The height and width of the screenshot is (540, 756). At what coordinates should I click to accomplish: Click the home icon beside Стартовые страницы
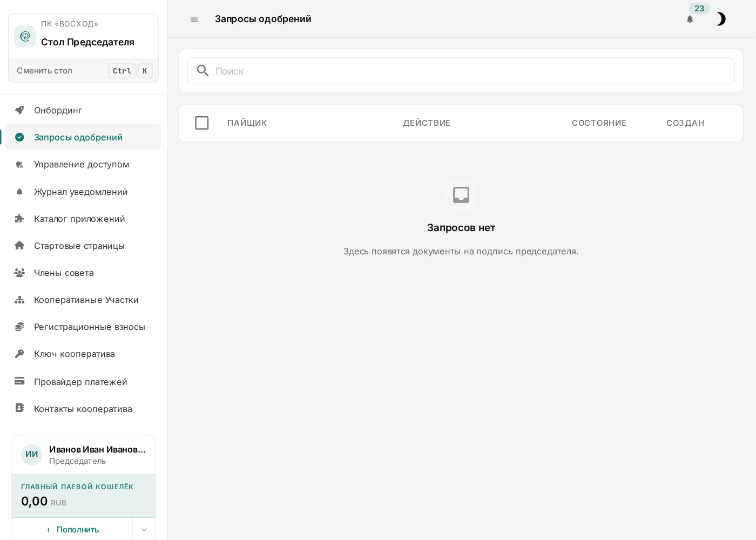click(x=19, y=246)
